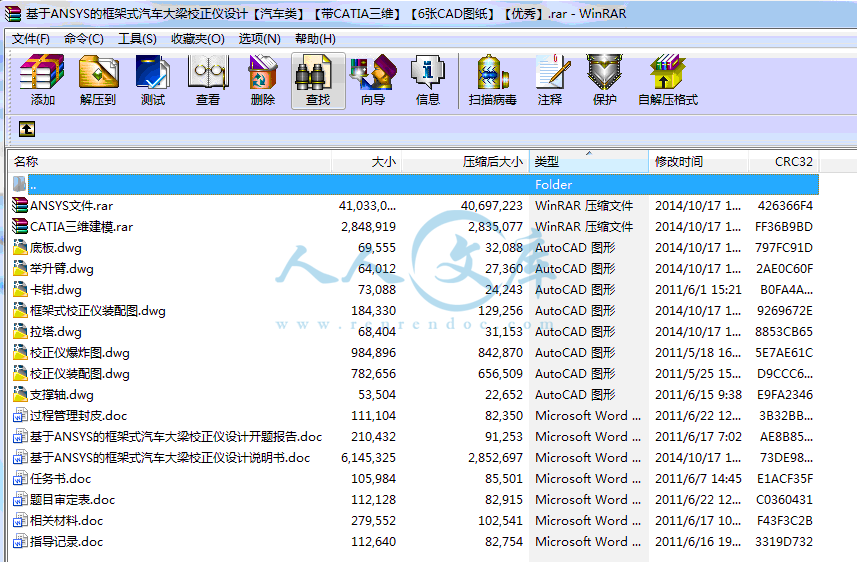Click packed size 2,835,077
857x562 pixels.
coord(495,226)
